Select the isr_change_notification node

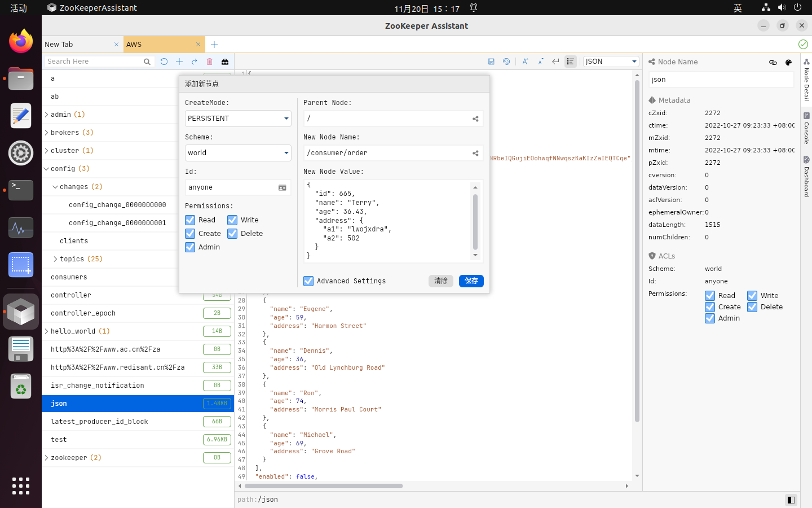(x=138, y=386)
